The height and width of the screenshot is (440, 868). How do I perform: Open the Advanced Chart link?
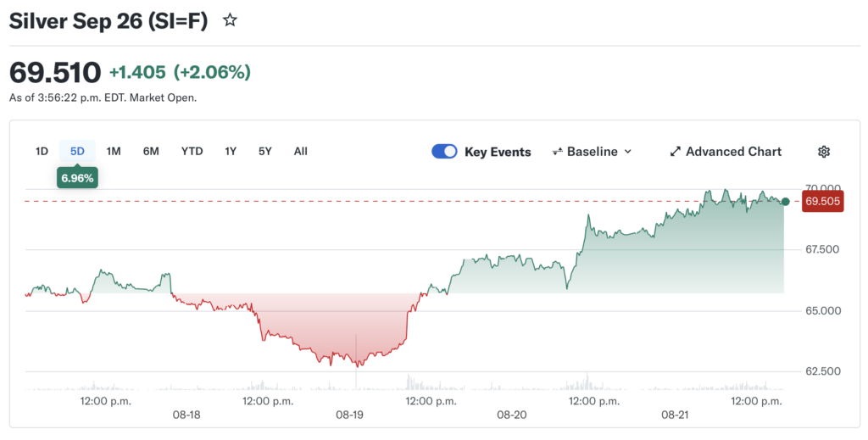[726, 152]
